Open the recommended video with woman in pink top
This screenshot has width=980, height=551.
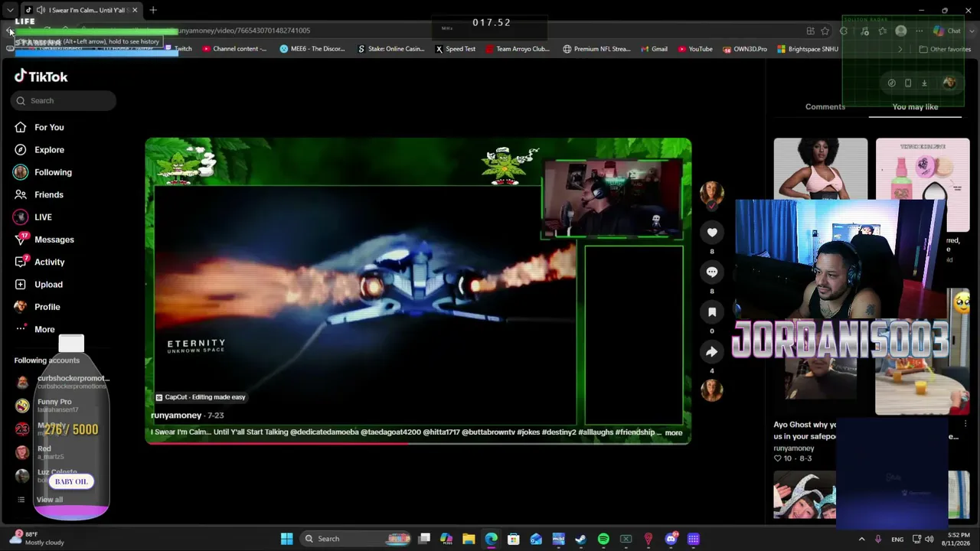tap(821, 169)
